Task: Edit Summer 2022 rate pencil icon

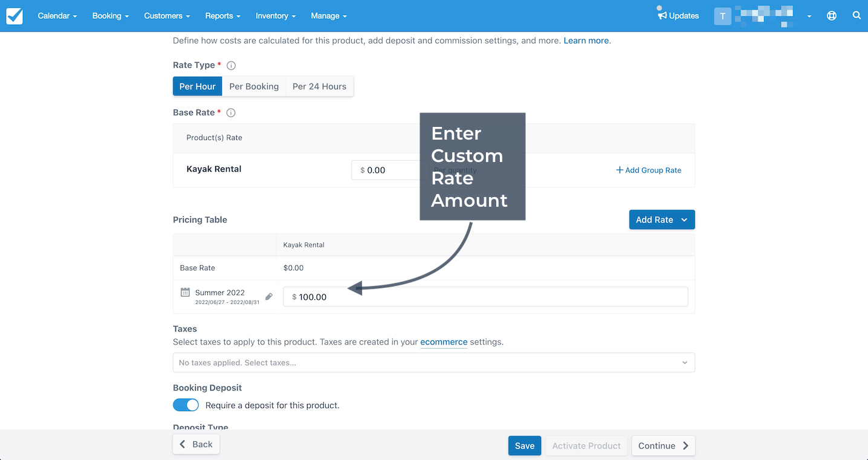Action: point(269,297)
